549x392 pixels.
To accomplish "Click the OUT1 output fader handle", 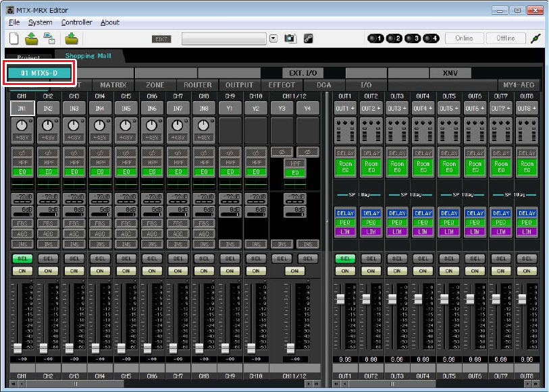I will (x=340, y=299).
